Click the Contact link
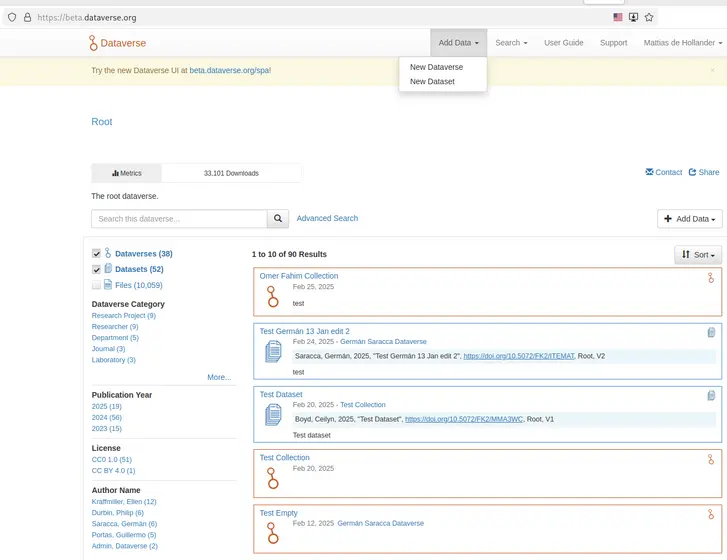This screenshot has height=560, width=727. (x=664, y=172)
